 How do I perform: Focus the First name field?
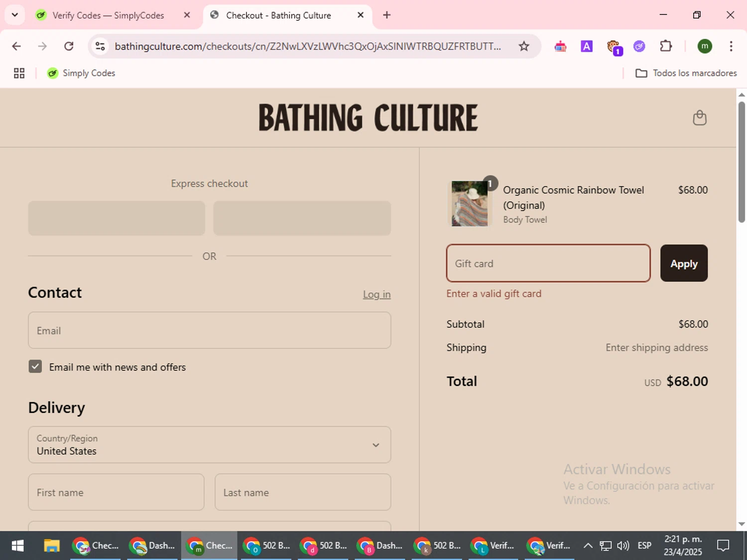[x=116, y=492]
